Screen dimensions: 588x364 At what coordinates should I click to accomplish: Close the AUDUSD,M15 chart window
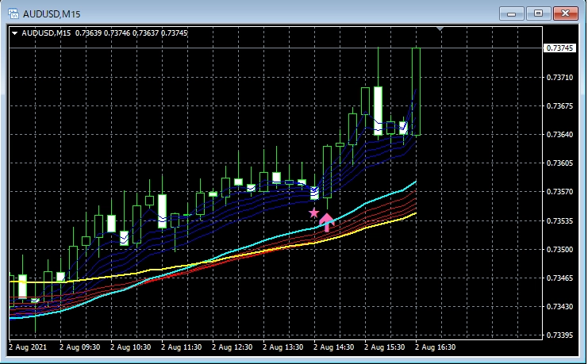(565, 13)
